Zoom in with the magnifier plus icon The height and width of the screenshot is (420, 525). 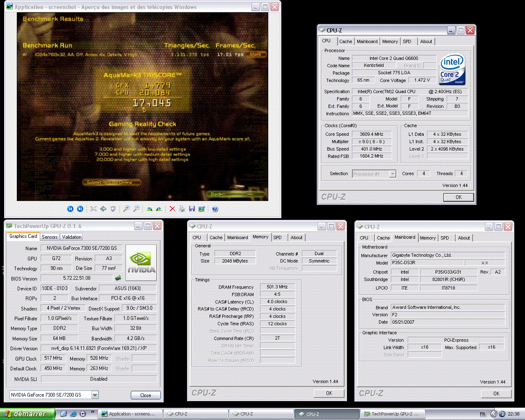[x=126, y=209]
